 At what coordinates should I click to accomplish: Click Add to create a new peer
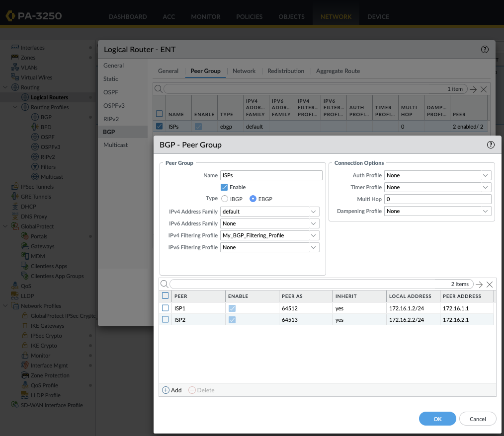point(172,390)
